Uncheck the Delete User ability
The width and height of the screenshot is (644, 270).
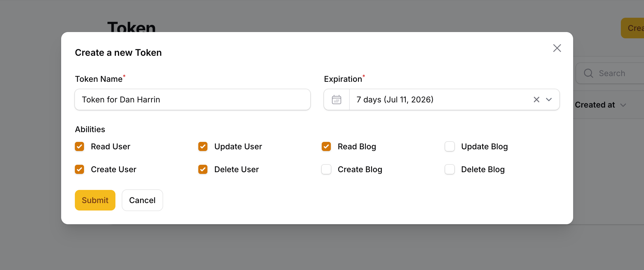coord(203,169)
